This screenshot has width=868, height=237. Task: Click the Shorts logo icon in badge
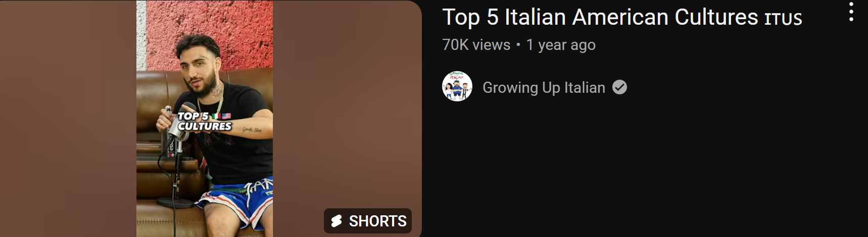pos(336,221)
